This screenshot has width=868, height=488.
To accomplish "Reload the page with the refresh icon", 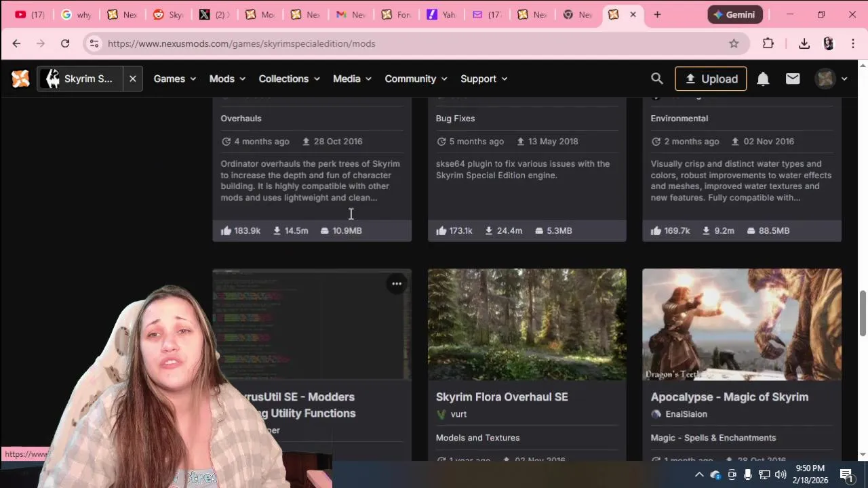I will pos(65,43).
